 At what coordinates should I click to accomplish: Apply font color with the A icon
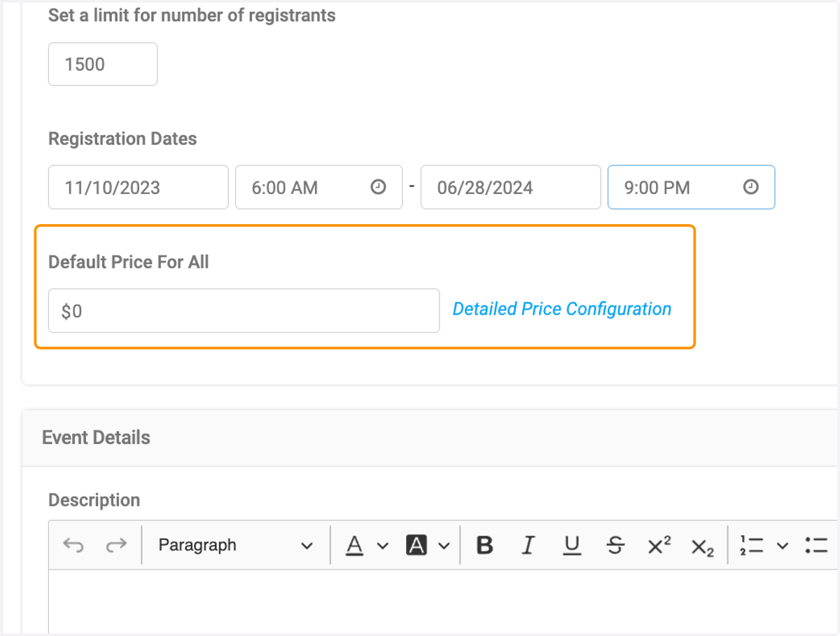coord(355,545)
